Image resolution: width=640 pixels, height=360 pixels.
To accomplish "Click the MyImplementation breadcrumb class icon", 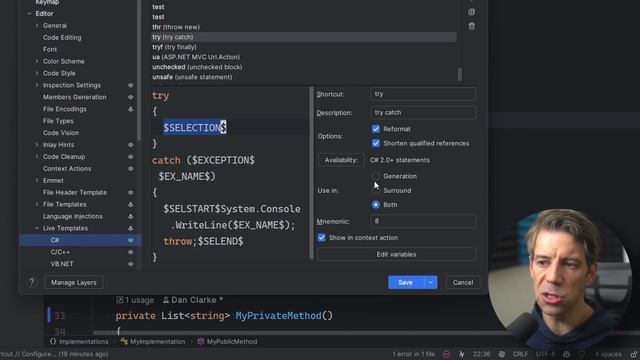I will click(x=124, y=342).
